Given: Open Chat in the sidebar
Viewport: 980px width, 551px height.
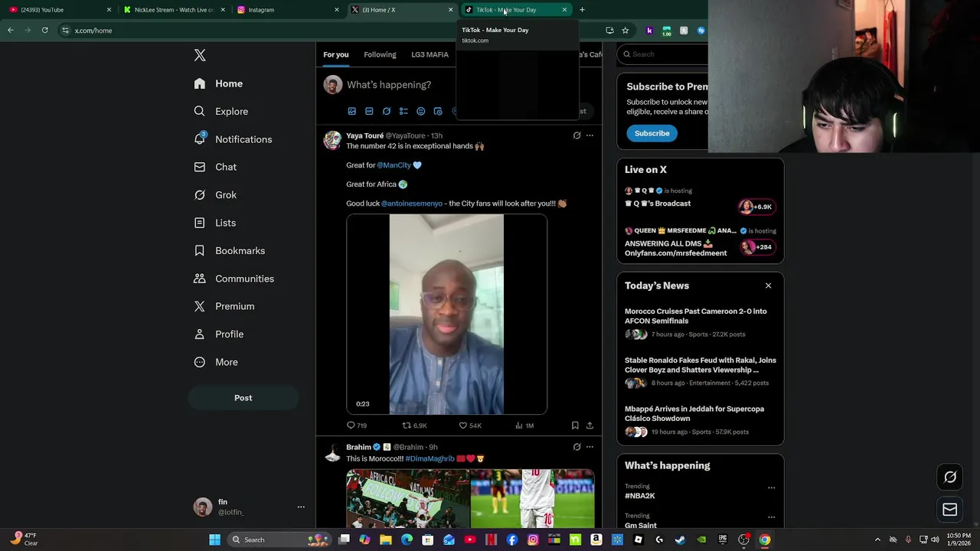Looking at the screenshot, I should (x=215, y=167).
